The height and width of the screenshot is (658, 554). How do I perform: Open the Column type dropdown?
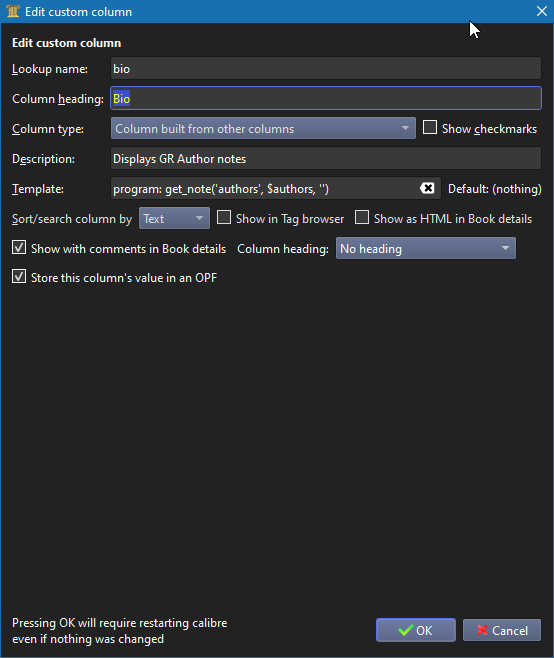click(263, 128)
